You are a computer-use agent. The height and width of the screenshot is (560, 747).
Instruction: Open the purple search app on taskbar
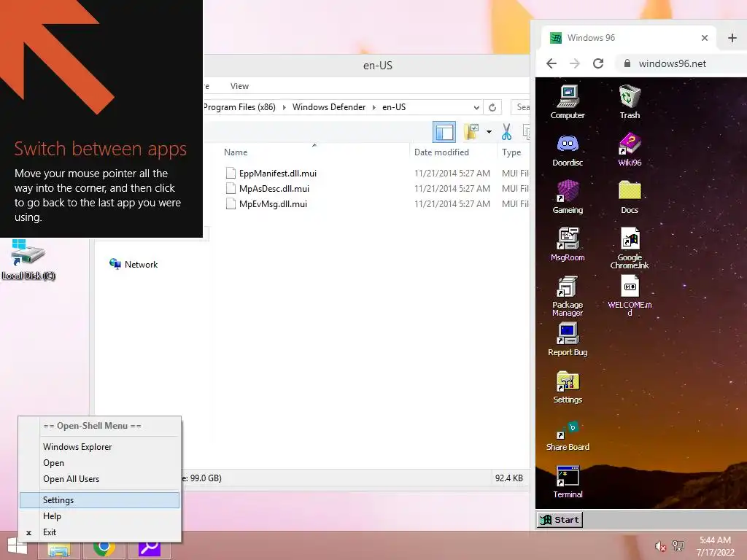(150, 549)
